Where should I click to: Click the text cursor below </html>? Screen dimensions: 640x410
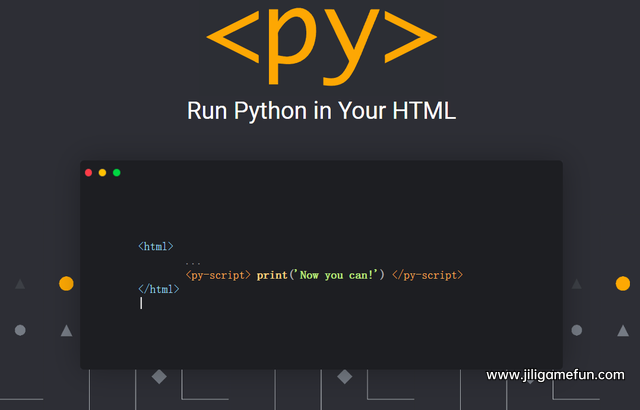[x=141, y=303]
